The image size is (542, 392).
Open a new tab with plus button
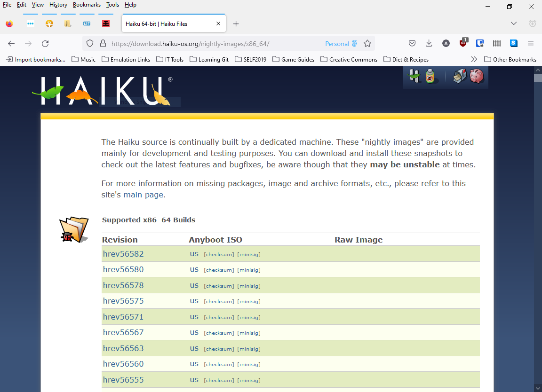click(236, 24)
